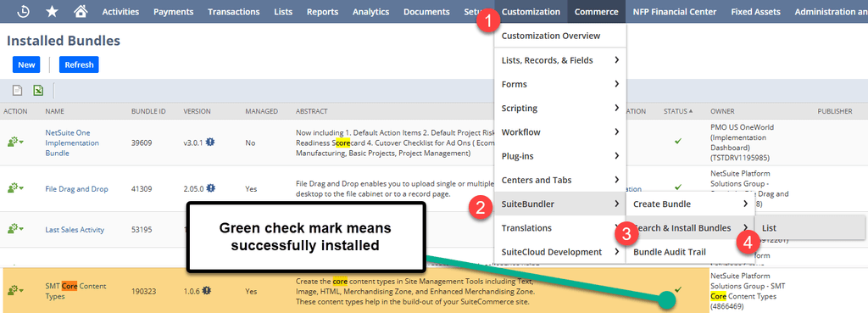Open the NetSuite One Implementation Bundle link
This screenshot has width=868, height=313.
click(72, 143)
